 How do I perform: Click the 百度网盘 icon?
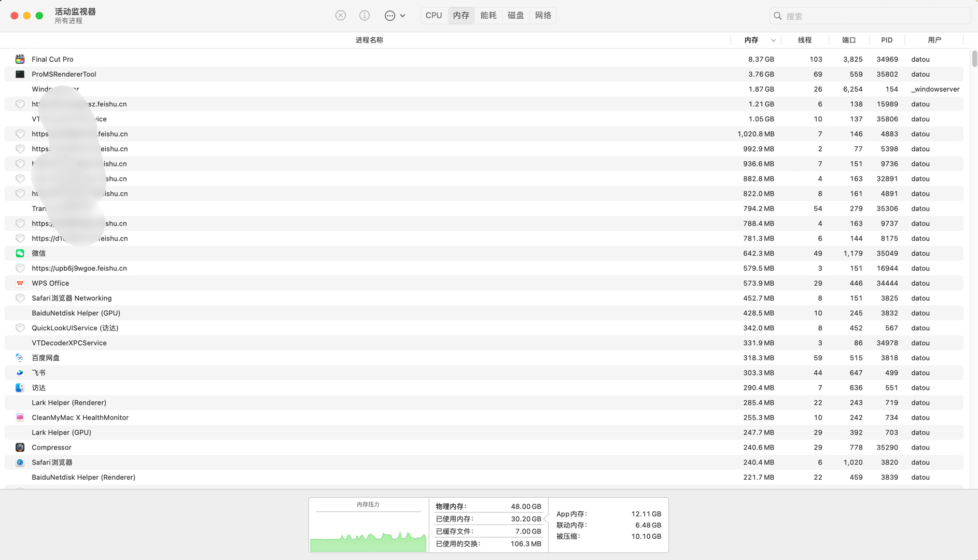[20, 358]
